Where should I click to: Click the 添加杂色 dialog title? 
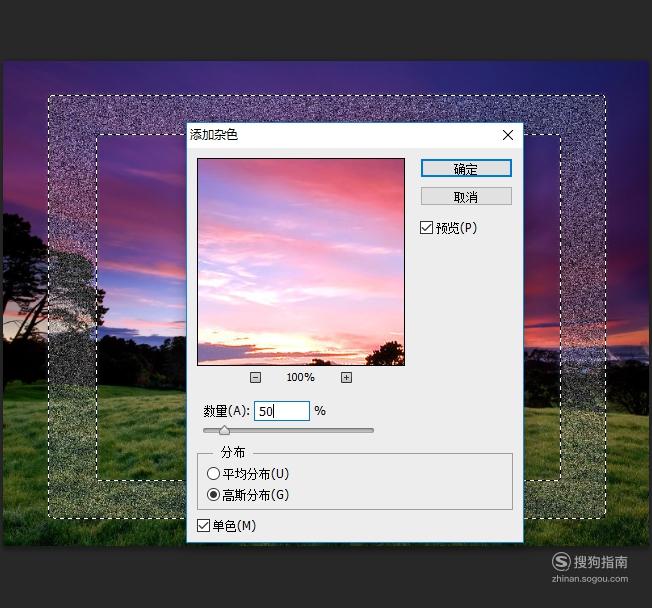[214, 135]
